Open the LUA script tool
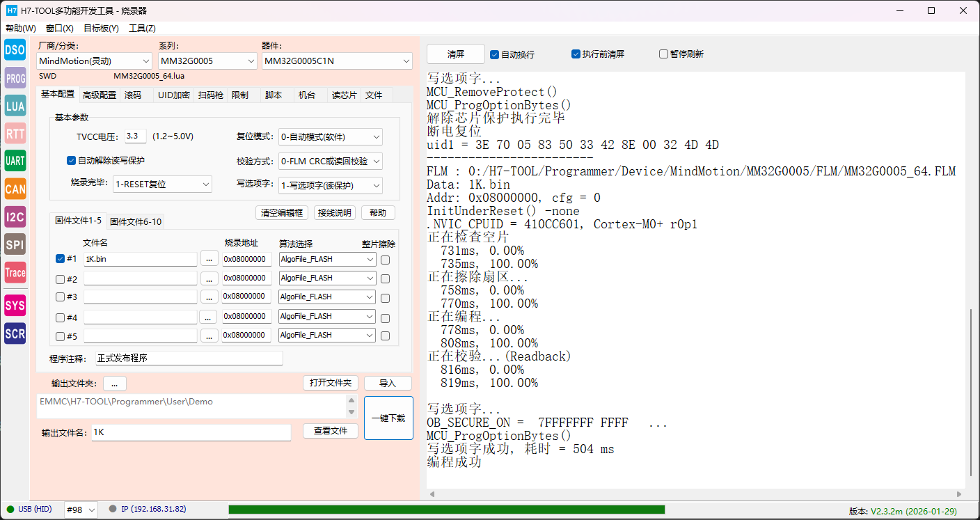Screen dimensions: 980x520 tap(15, 106)
